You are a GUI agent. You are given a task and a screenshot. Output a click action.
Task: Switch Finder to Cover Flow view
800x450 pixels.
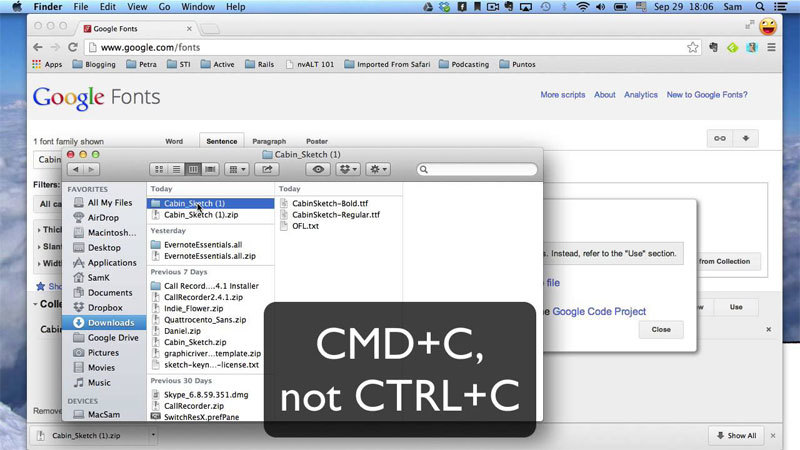click(208, 170)
